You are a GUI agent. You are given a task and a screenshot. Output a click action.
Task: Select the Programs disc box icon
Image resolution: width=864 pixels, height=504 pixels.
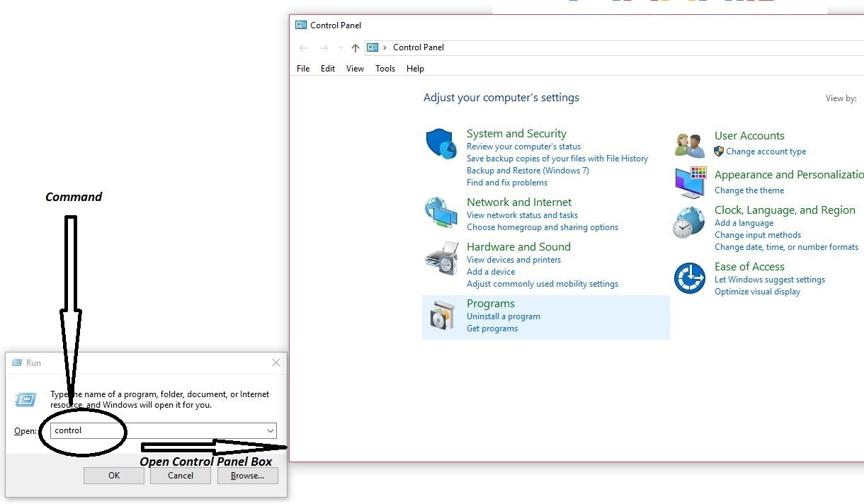click(443, 317)
